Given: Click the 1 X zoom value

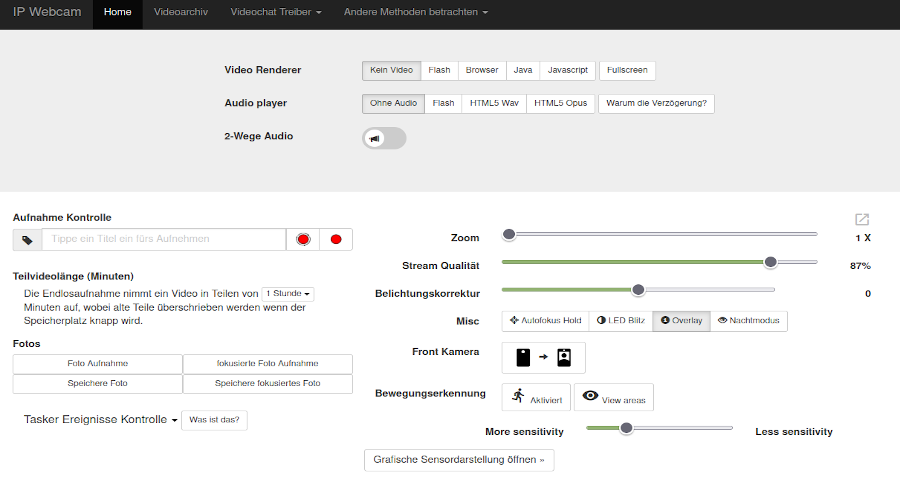Looking at the screenshot, I should 863,238.
